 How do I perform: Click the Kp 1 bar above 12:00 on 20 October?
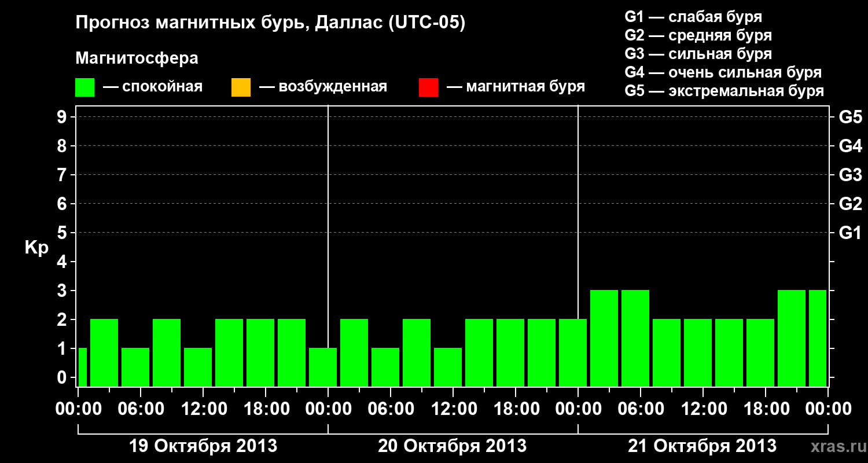[448, 367]
